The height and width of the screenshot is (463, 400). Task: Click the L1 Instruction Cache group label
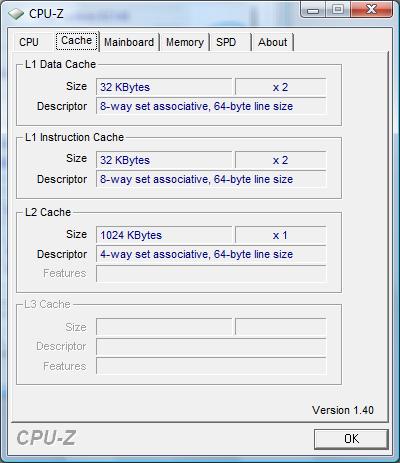click(74, 137)
